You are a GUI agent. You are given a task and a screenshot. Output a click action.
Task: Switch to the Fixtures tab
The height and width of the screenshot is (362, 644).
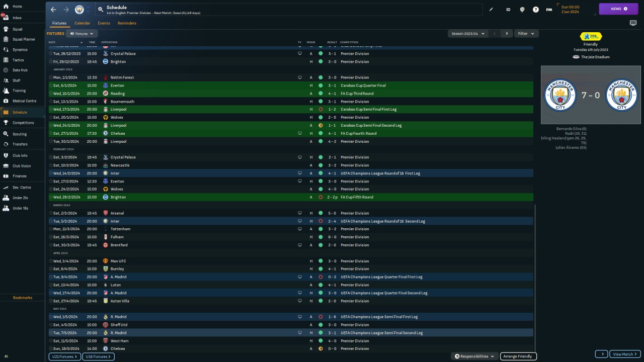pyautogui.click(x=59, y=23)
